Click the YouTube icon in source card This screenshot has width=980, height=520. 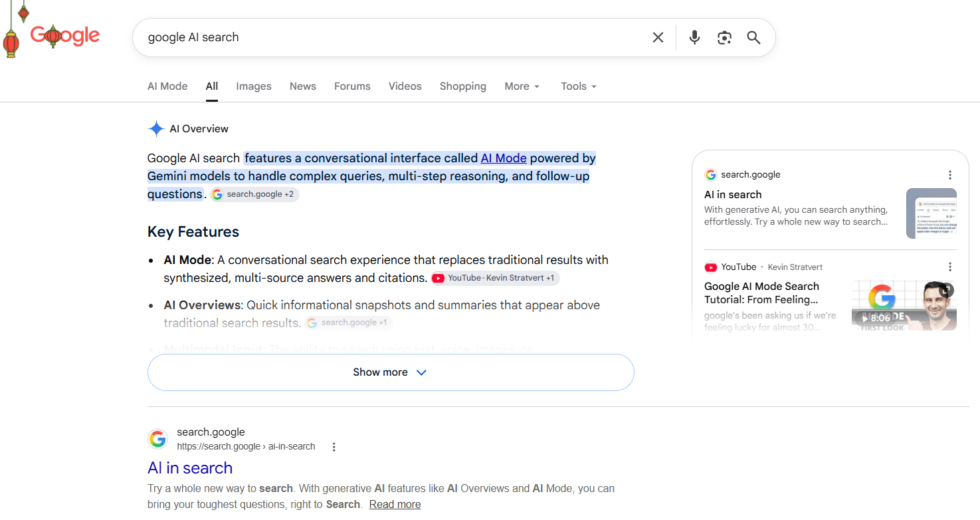pos(711,267)
